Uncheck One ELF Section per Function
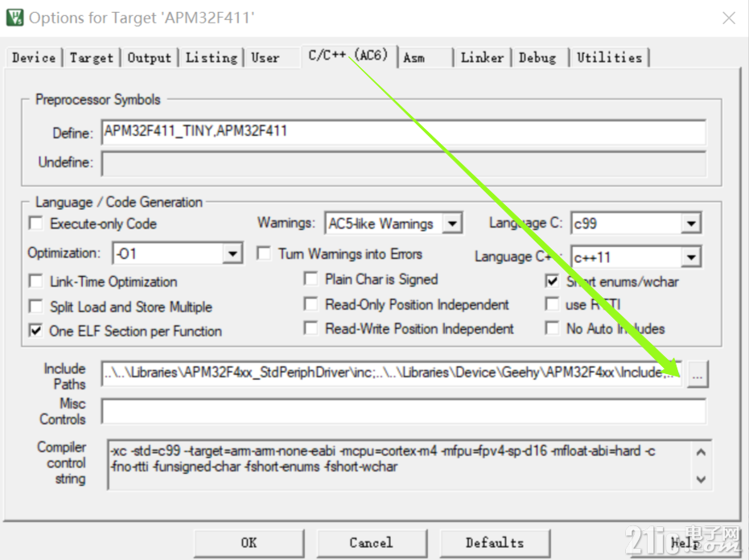Image resolution: width=749 pixels, height=560 pixels. 36,330
